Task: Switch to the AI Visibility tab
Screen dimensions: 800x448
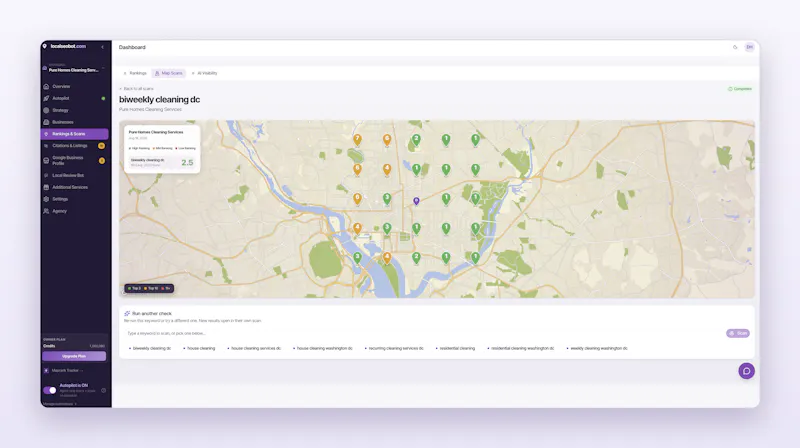Action: coord(204,73)
